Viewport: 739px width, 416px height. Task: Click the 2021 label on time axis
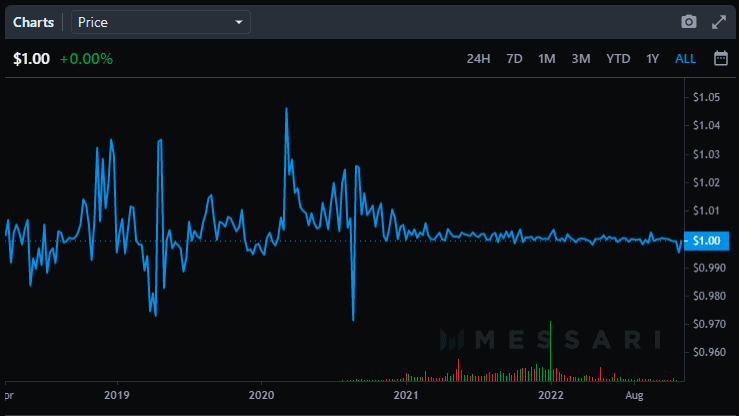point(405,395)
